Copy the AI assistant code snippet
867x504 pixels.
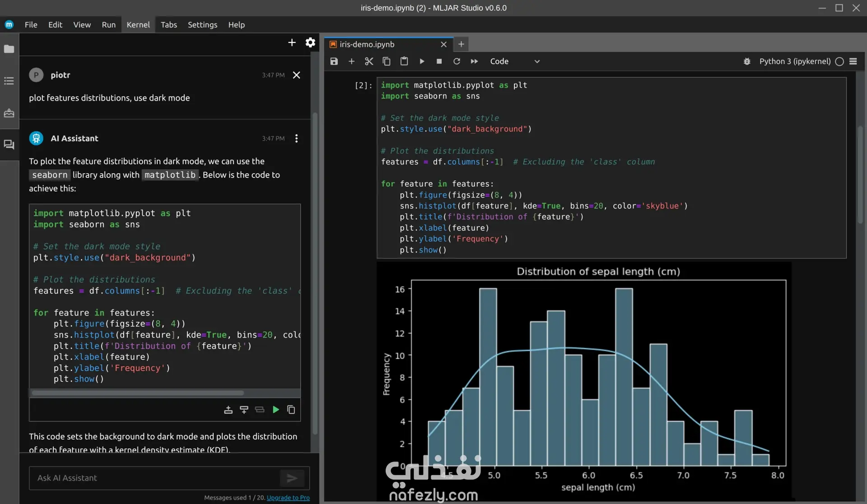pyautogui.click(x=291, y=410)
